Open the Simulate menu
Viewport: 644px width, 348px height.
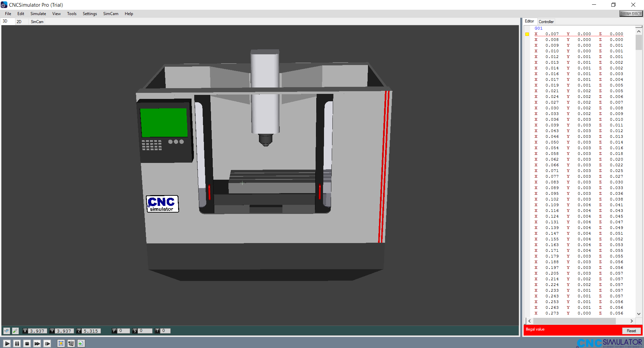click(38, 14)
